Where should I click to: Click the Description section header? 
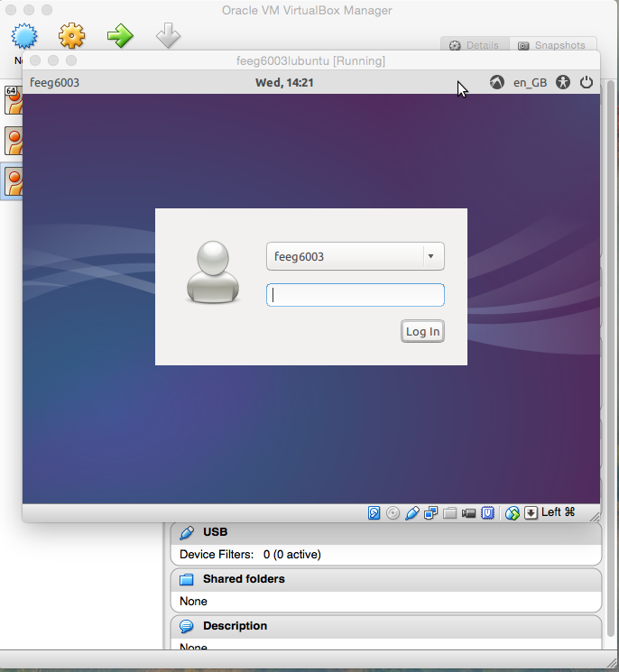[386, 627]
